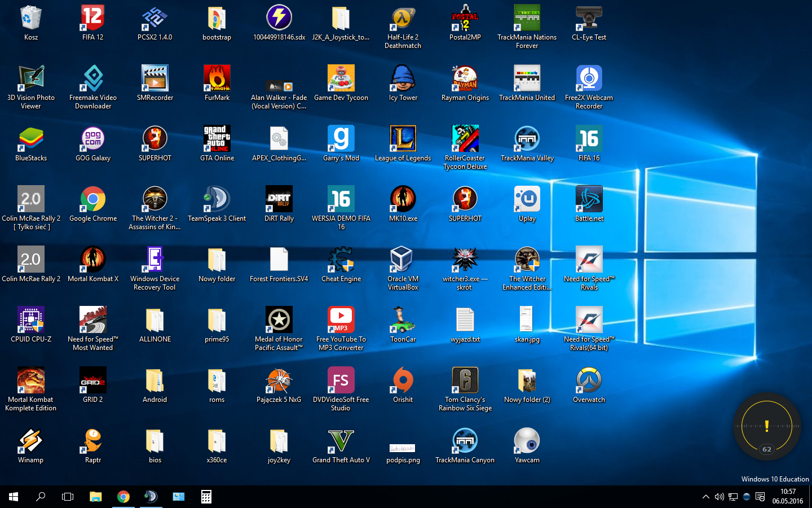Launch CPUID CPU-Z shortcut

(x=31, y=320)
